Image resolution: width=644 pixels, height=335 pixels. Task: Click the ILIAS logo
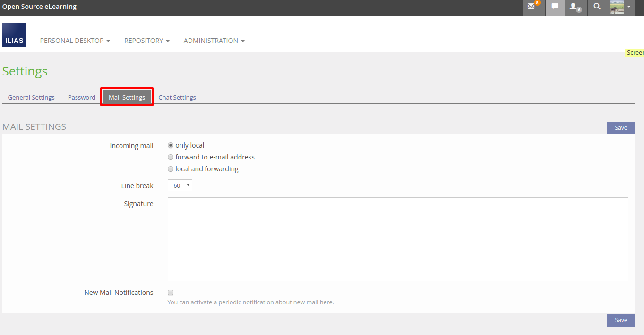pyautogui.click(x=14, y=35)
